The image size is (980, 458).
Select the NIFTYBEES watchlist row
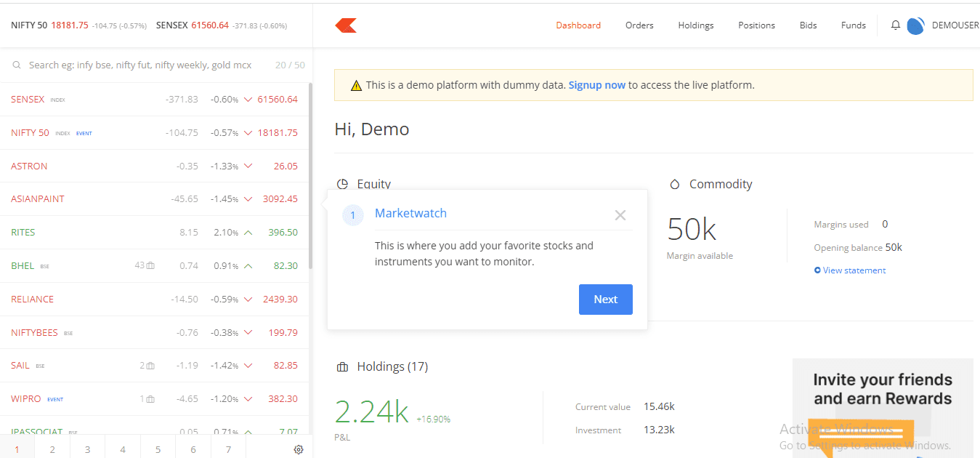click(154, 333)
